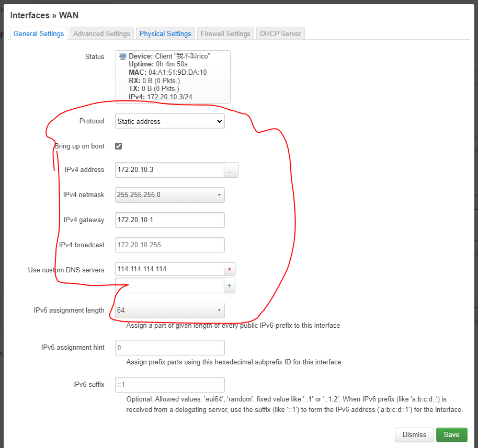
Task: Click the Interfaces » WAN heading
Action: coord(44,15)
